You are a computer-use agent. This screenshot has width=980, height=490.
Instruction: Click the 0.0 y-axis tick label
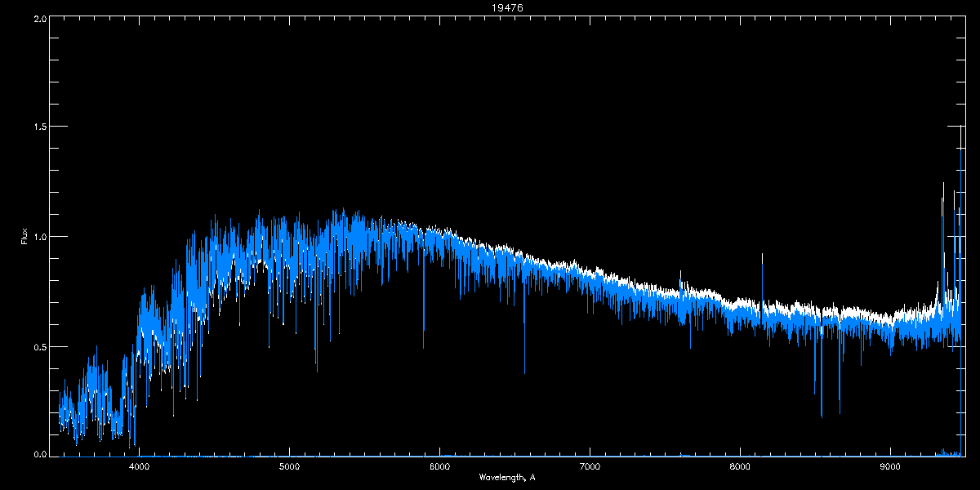point(38,454)
